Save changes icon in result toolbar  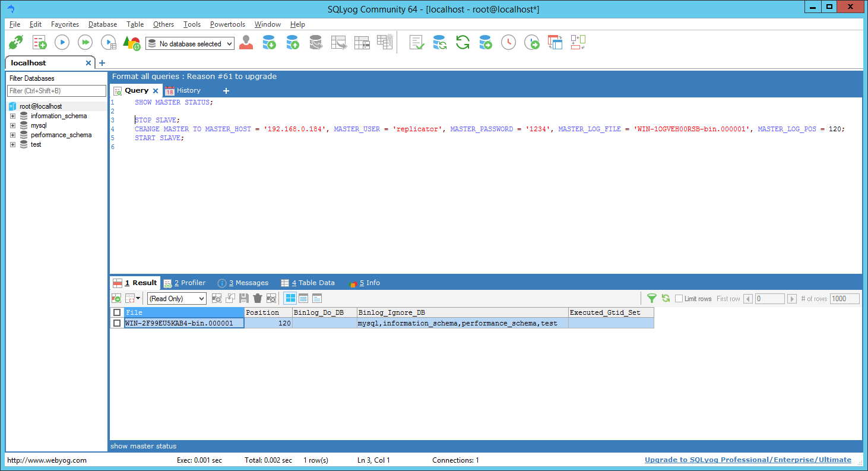(x=244, y=298)
